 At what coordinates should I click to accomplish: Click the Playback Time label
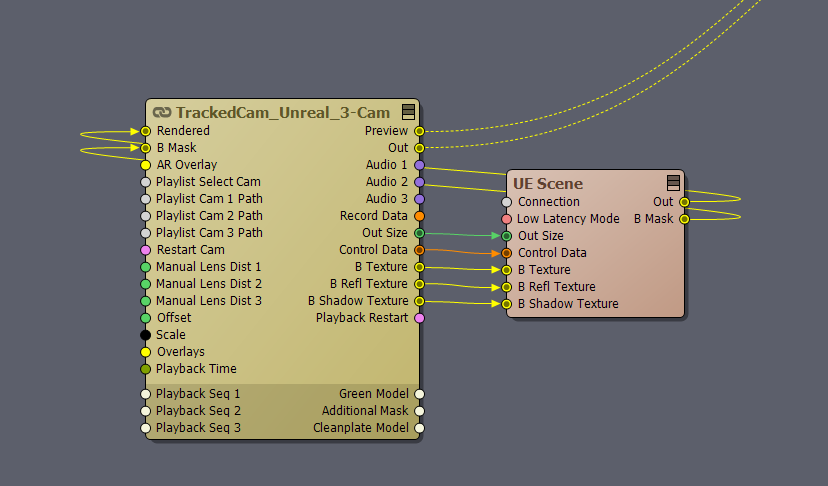[196, 369]
